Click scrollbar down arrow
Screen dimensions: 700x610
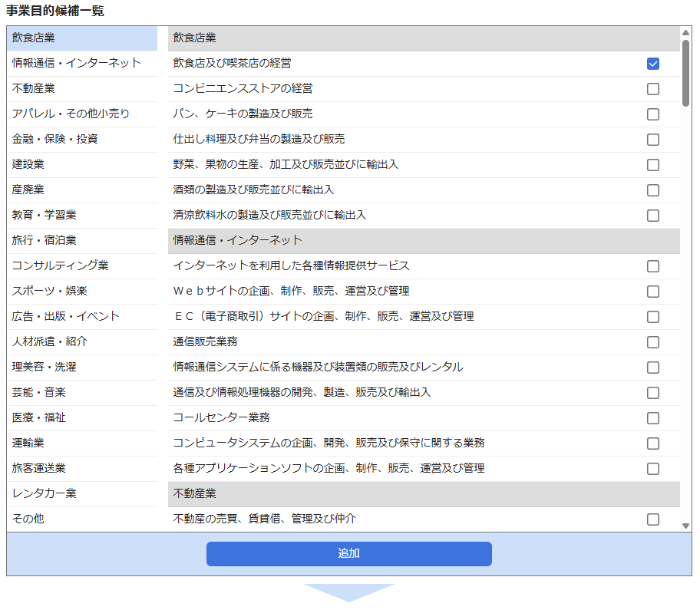[x=685, y=526]
